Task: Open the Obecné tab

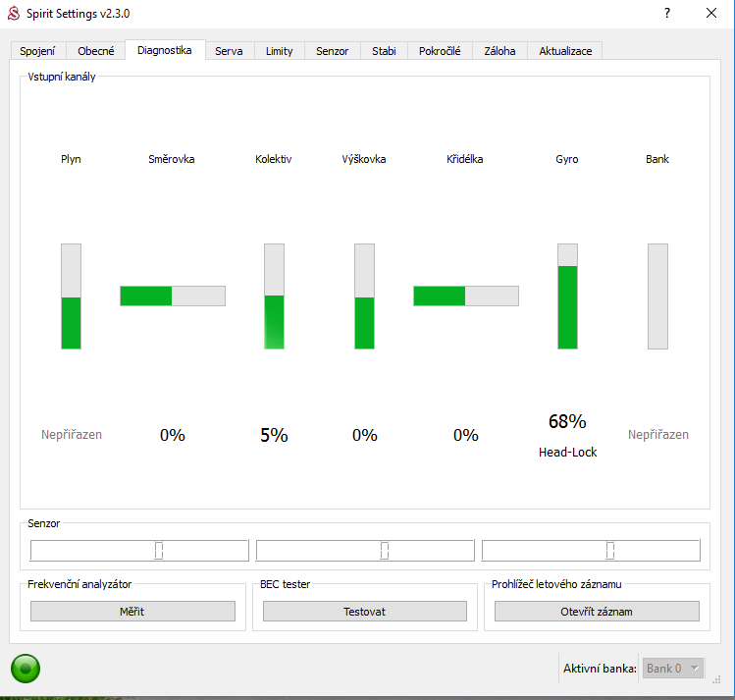Action: point(96,51)
